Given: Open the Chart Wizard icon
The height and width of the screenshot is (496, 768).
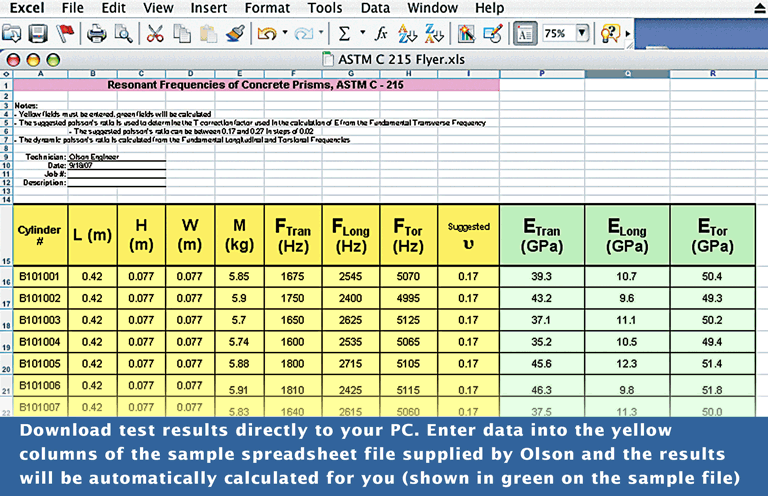Looking at the screenshot, I should pyautogui.click(x=466, y=34).
